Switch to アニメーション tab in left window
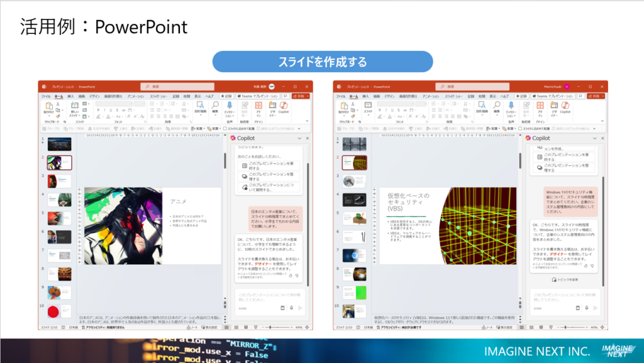 pyautogui.click(x=135, y=96)
